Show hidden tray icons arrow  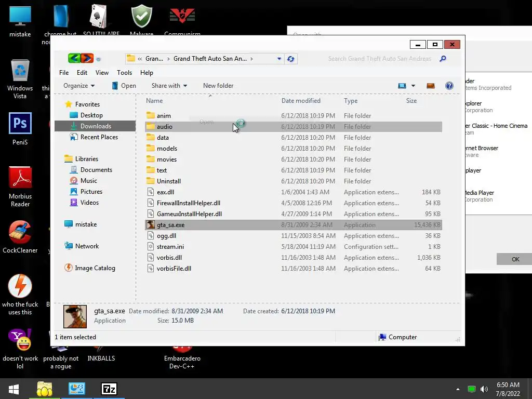(x=458, y=389)
